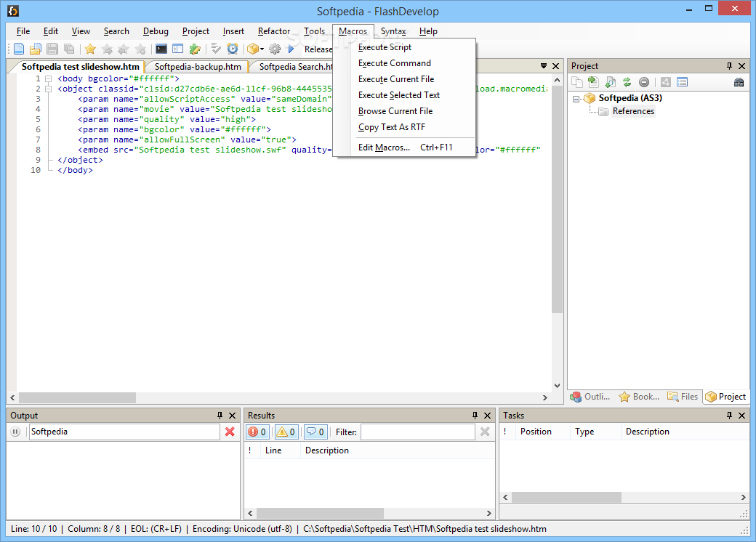Open the View menu

pos(81,31)
